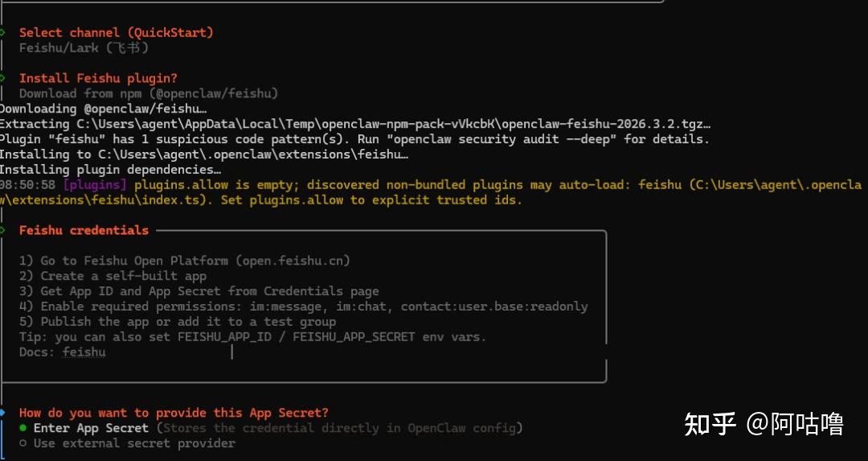The width and height of the screenshot is (868, 461).
Task: Click the Select channel (QuickStart) heading
Action: click(x=116, y=33)
